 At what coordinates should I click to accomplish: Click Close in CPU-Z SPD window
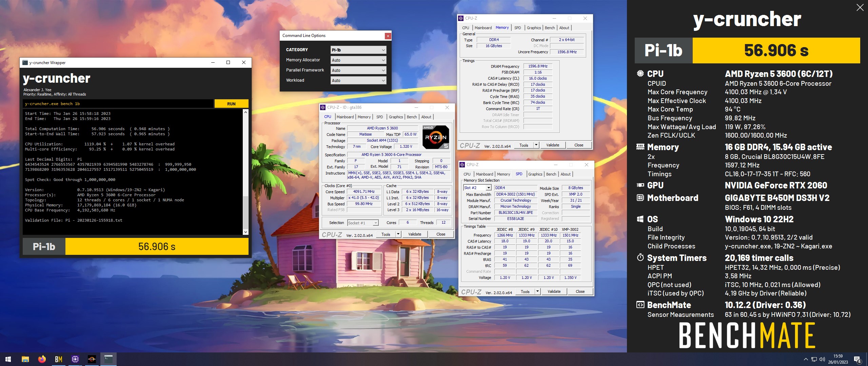(x=580, y=291)
